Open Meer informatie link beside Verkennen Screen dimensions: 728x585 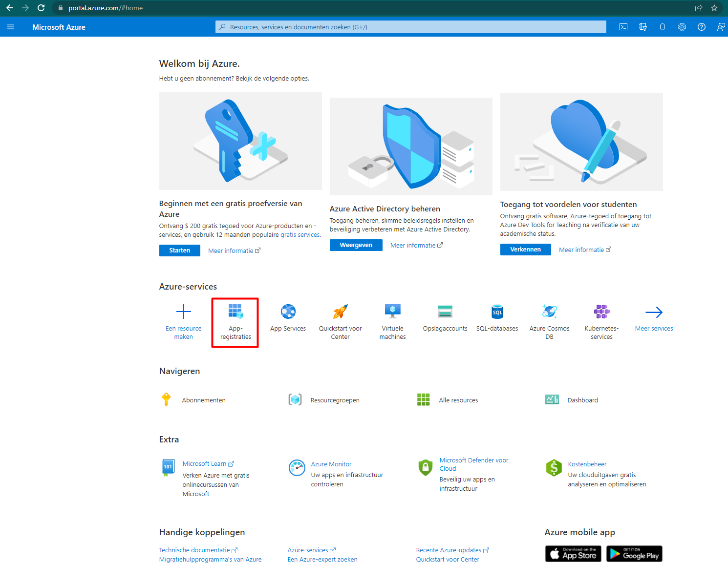point(585,250)
